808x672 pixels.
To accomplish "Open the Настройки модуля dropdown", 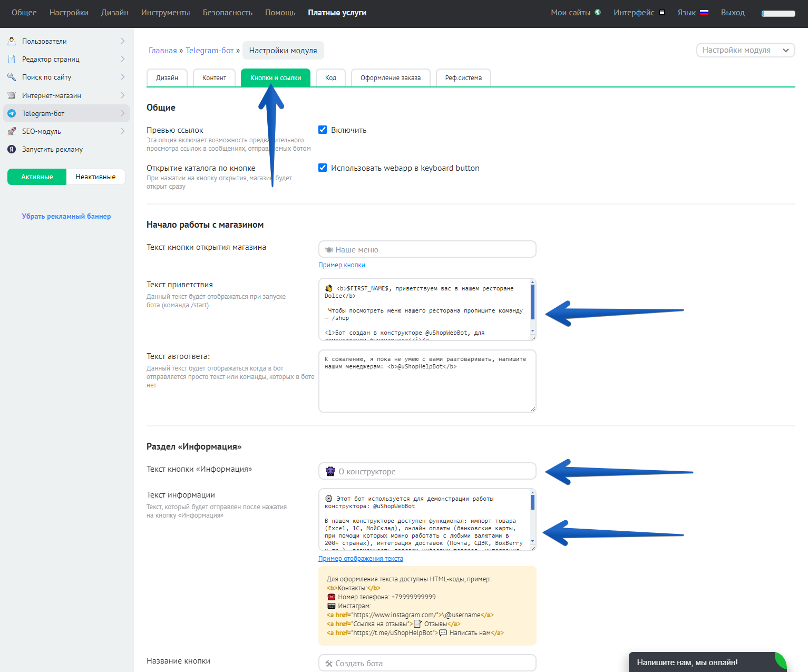I will point(745,50).
